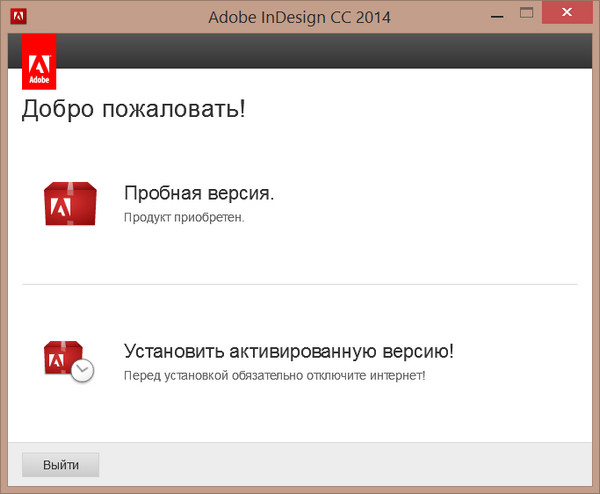Click text Перед установкой обязательно отключите интернет!
600x494 pixels.
(274, 375)
